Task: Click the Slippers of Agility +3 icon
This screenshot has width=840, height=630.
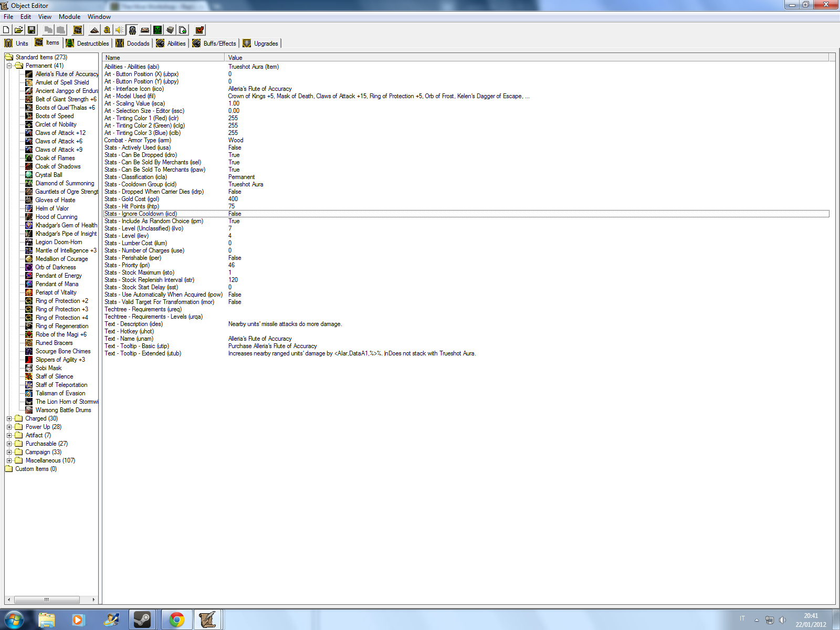Action: [x=29, y=360]
